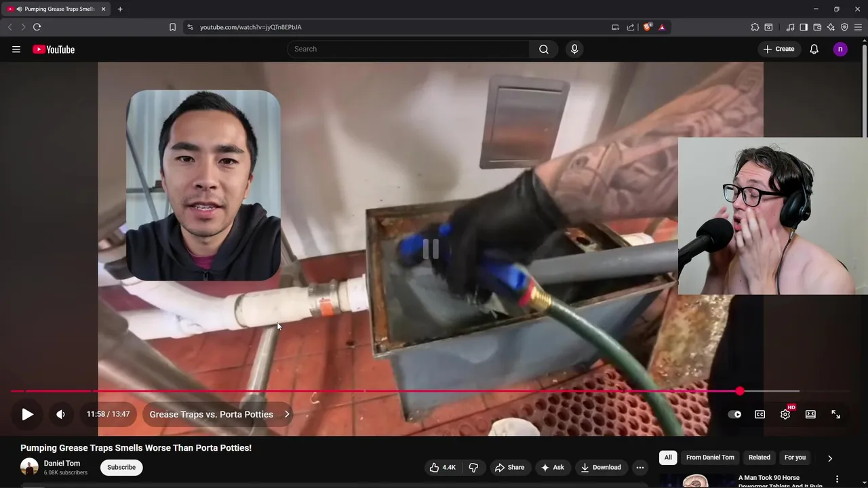The height and width of the screenshot is (488, 868).
Task: Start voice search with microphone icon
Action: pos(574,49)
